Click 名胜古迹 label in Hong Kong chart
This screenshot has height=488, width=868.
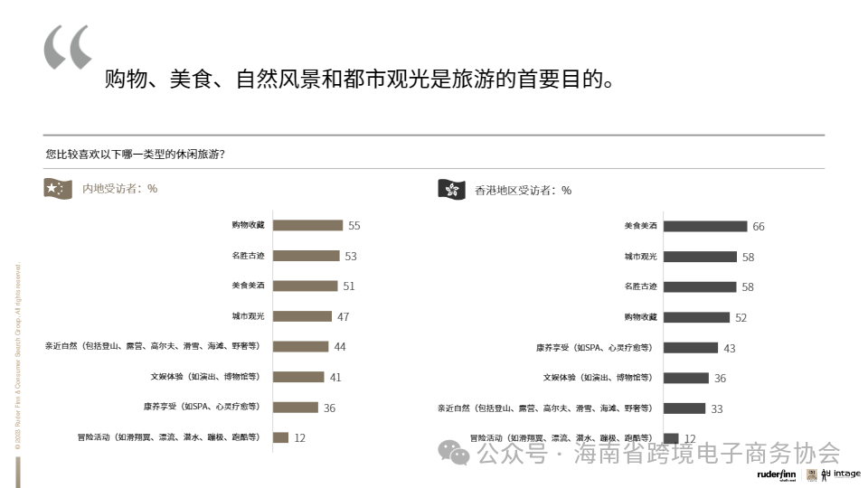click(x=640, y=286)
